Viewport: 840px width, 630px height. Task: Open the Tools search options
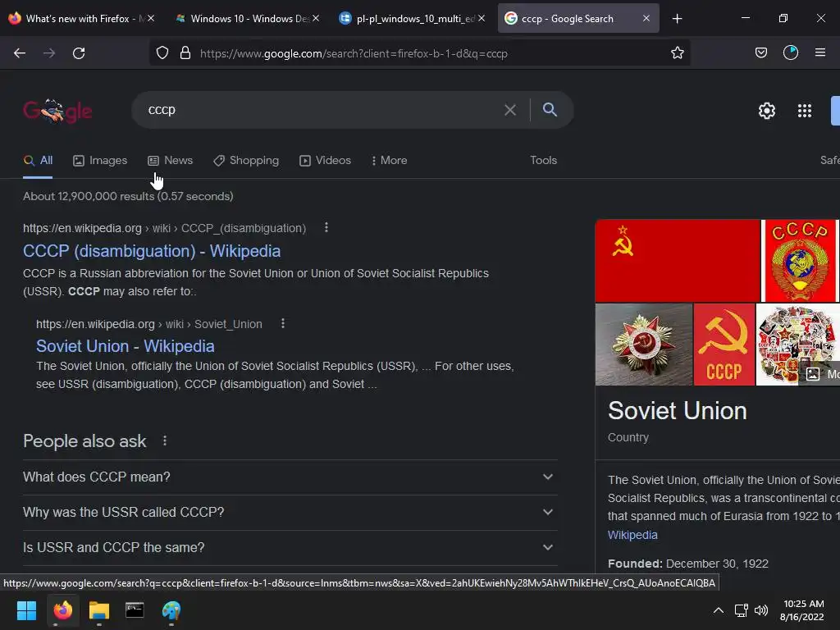(x=543, y=160)
